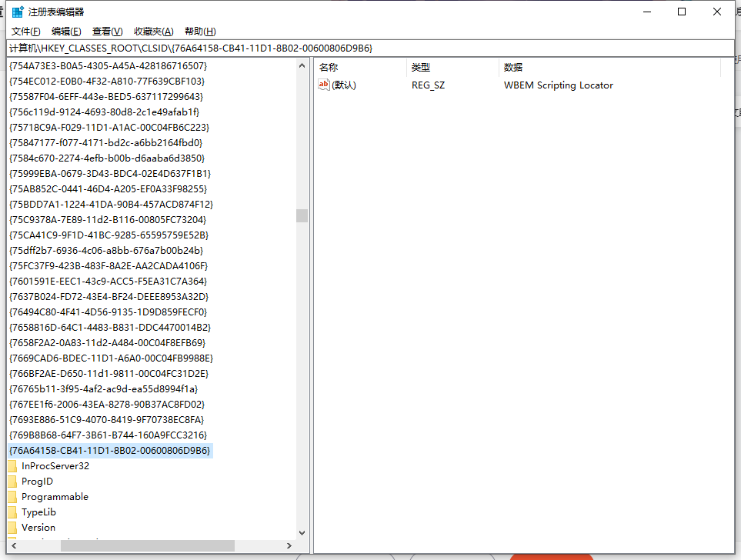
Task: Open the Version folder icon
Action: point(12,528)
